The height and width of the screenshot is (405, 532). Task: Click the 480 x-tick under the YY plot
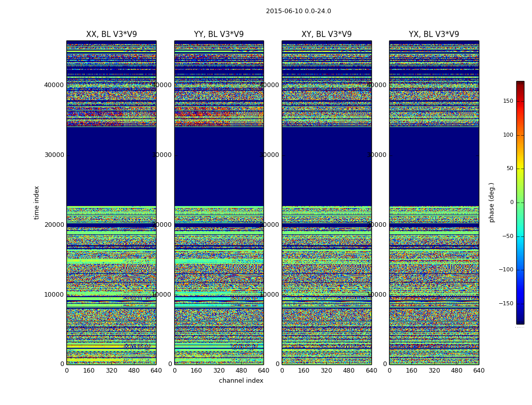(x=241, y=371)
